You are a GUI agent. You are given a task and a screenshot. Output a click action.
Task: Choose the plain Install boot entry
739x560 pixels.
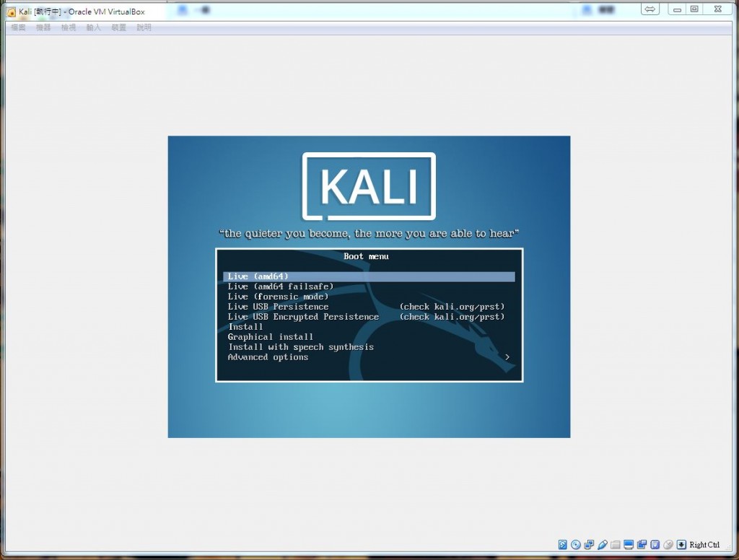369,327
